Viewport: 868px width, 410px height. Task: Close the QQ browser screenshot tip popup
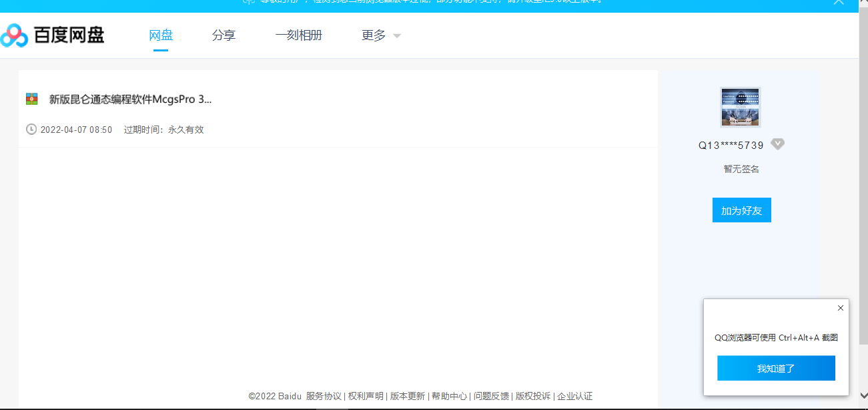(x=840, y=308)
